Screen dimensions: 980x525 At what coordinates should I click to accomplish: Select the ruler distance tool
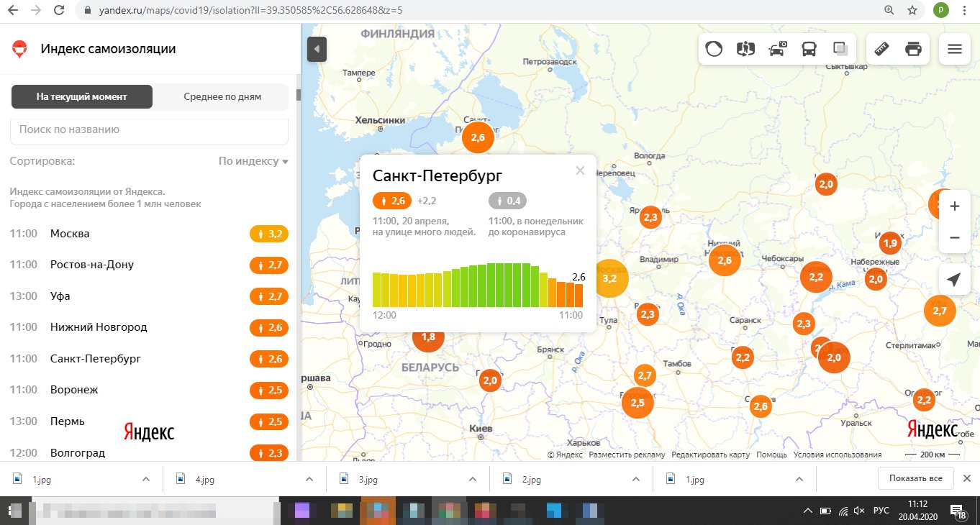click(881, 49)
